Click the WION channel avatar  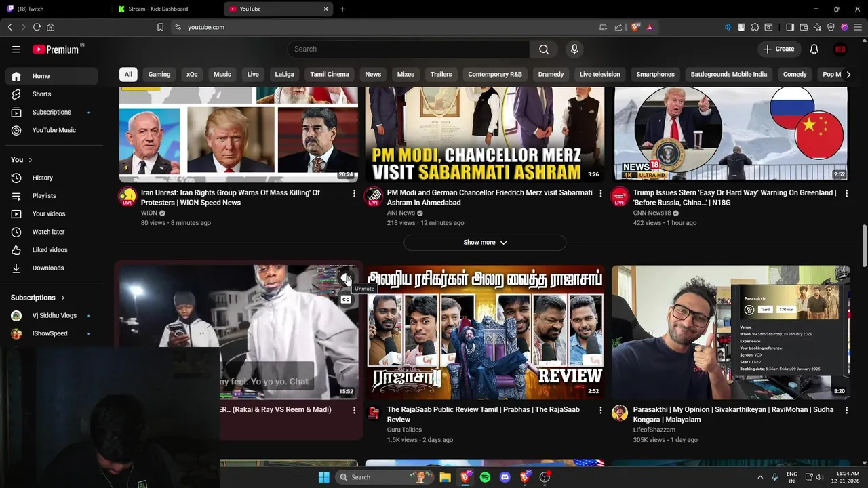coord(127,197)
